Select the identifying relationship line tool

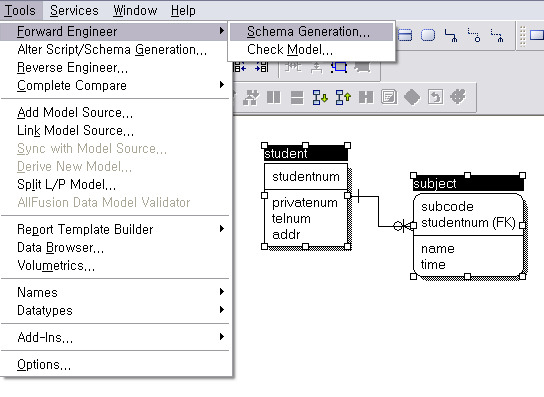451,35
